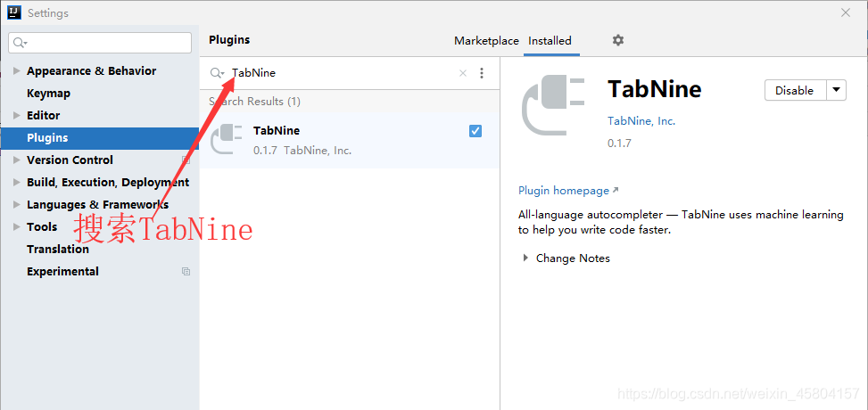Image resolution: width=868 pixels, height=410 pixels.
Task: Select the TabNine row in search results
Action: click(350, 140)
